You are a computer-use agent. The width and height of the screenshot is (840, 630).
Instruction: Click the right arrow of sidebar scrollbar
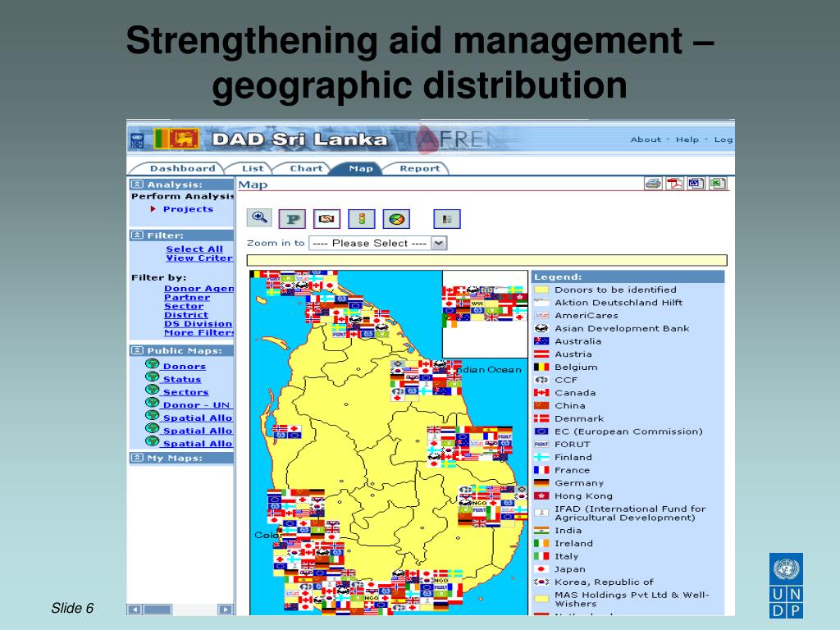[x=226, y=609]
